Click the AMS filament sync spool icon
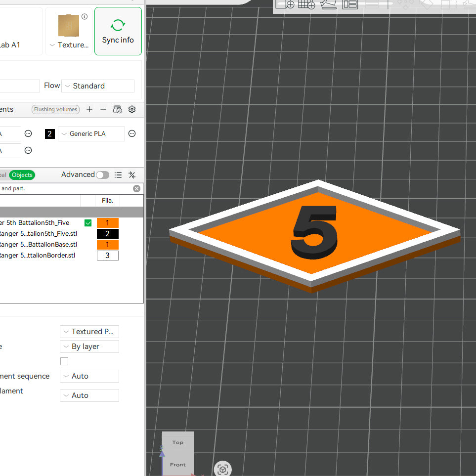Image resolution: width=476 pixels, height=476 pixels. [117, 109]
